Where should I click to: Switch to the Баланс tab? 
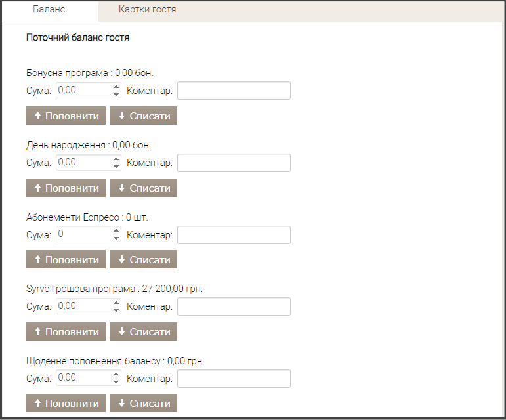click(x=49, y=9)
